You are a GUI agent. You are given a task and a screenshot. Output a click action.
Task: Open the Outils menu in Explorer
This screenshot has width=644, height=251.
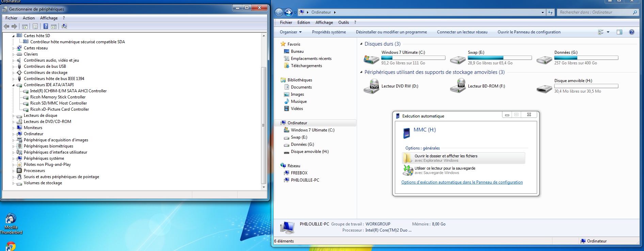[x=343, y=22]
